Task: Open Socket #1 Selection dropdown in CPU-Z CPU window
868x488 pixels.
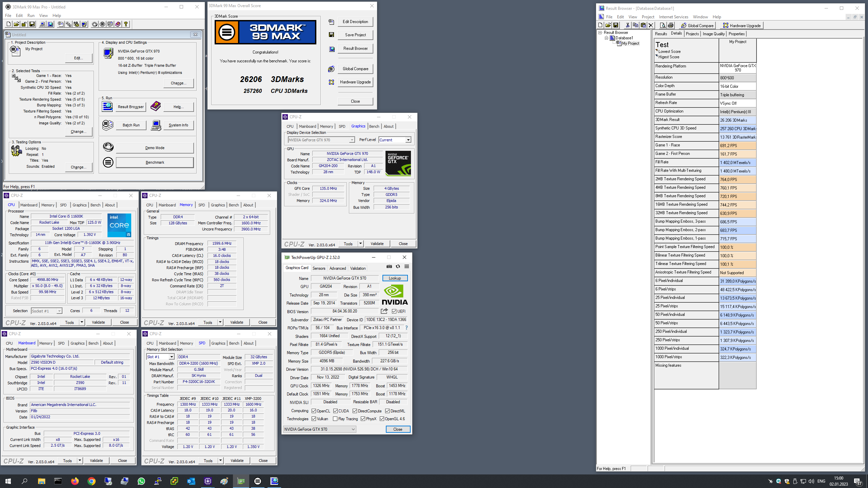Action: (59, 311)
